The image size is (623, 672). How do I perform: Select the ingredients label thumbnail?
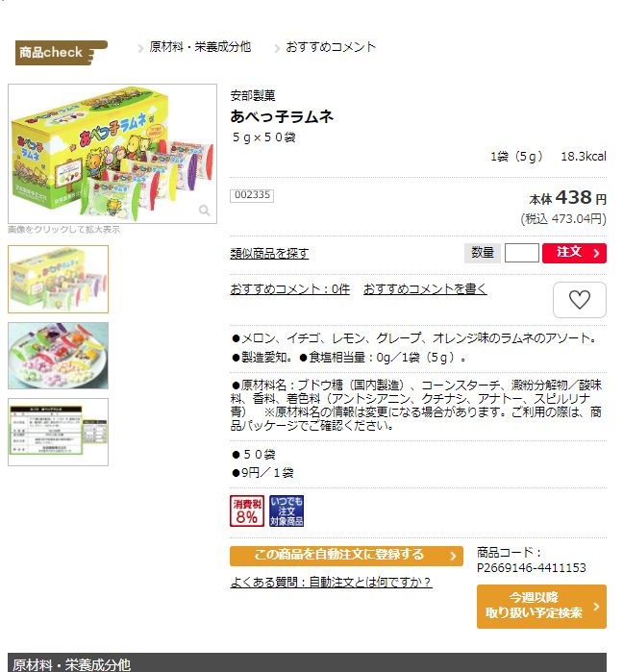pyautogui.click(x=59, y=432)
